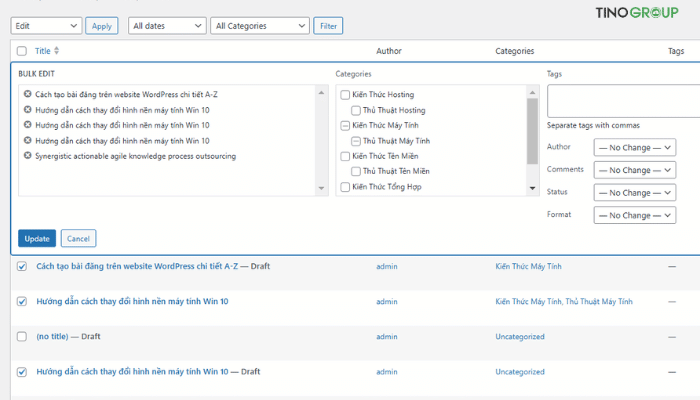This screenshot has width=700, height=400.
Task: Click admin author in 'Cách tạo bài đăng' row
Action: [x=387, y=267]
